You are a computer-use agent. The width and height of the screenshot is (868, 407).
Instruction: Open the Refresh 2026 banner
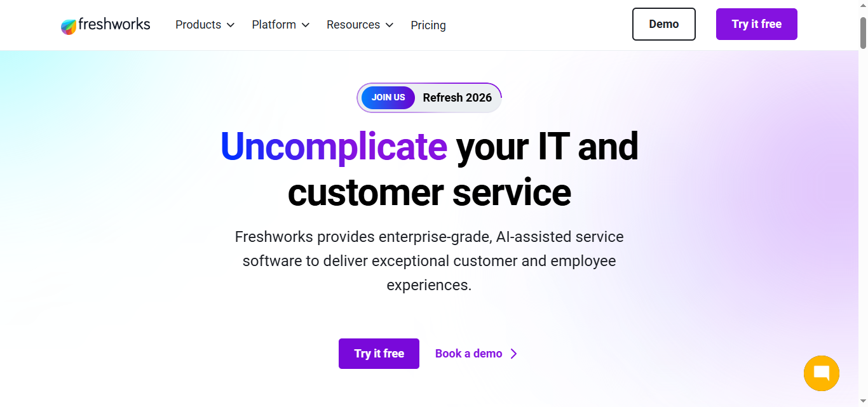[x=457, y=97]
